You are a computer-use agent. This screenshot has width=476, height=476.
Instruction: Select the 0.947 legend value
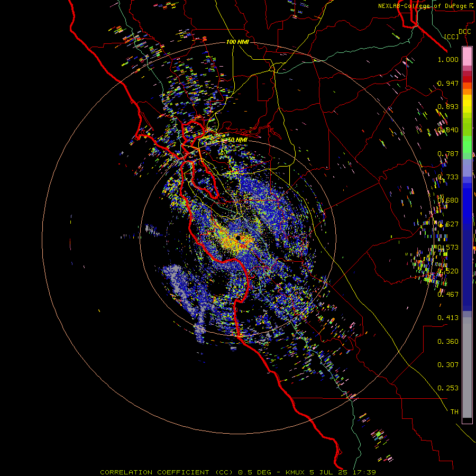click(x=448, y=83)
